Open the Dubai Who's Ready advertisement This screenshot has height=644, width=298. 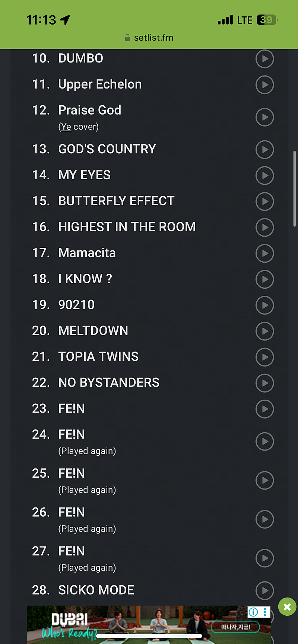click(149, 625)
